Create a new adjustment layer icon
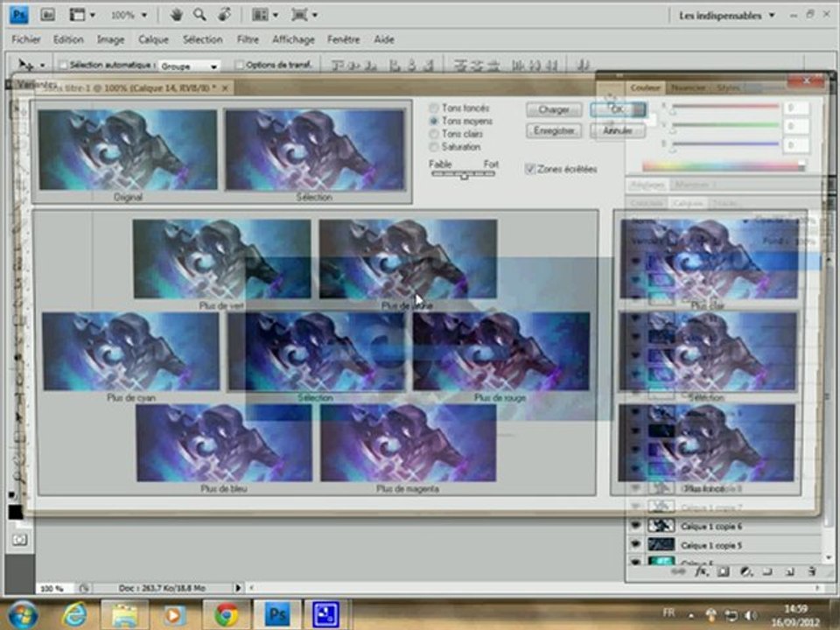840x630 pixels. coord(745,571)
